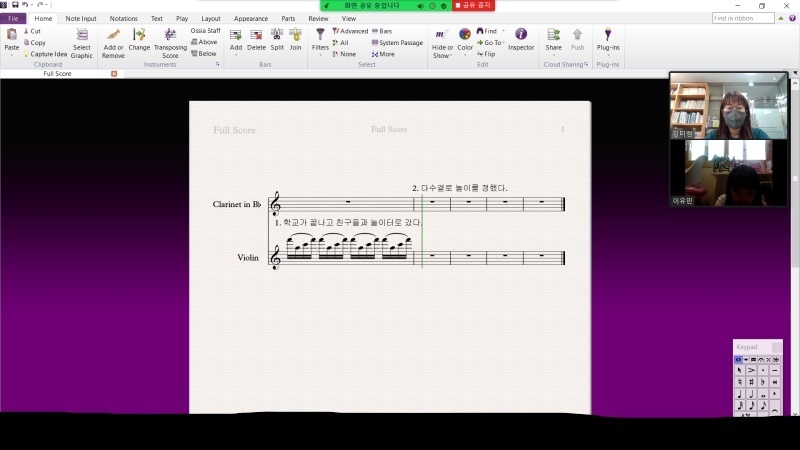Click the Find in ribbon search field
Screen dimensions: 800x450
(x=743, y=18)
